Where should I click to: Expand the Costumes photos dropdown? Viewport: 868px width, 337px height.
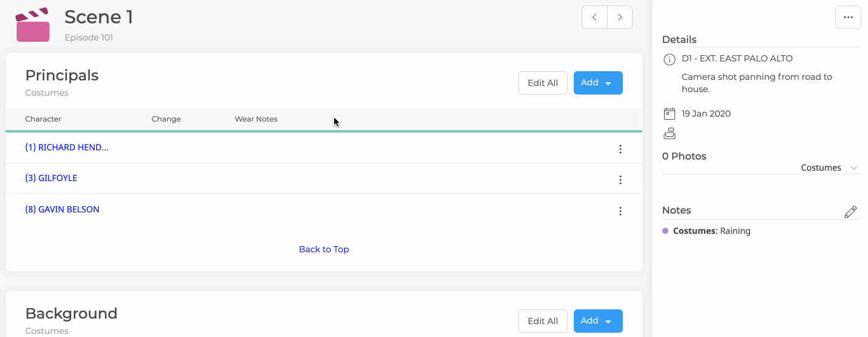pos(829,168)
